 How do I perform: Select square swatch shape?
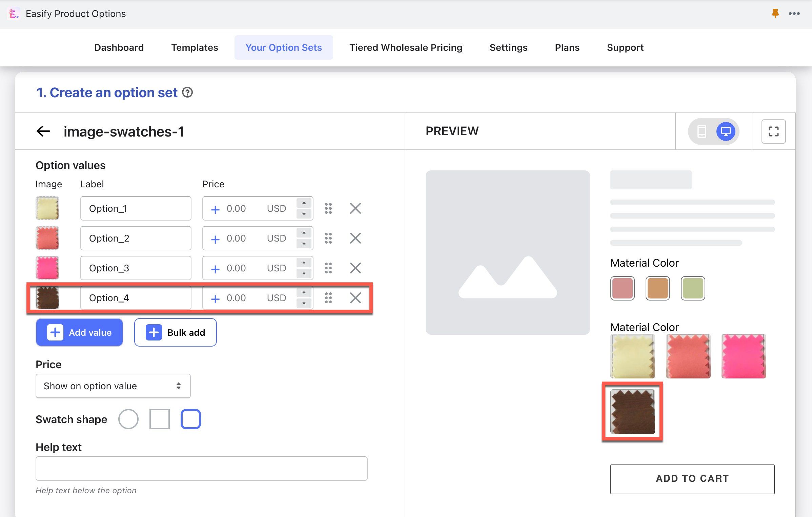pyautogui.click(x=159, y=419)
